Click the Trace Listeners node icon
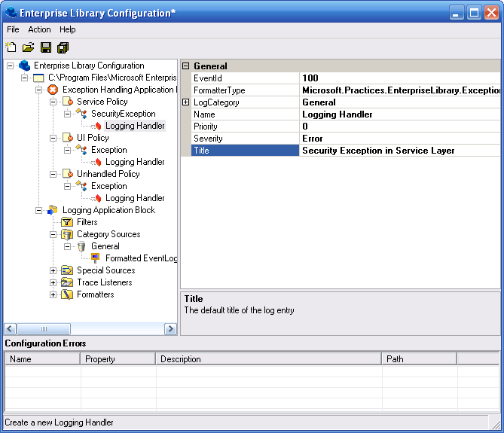The height and width of the screenshot is (433, 504). click(67, 282)
